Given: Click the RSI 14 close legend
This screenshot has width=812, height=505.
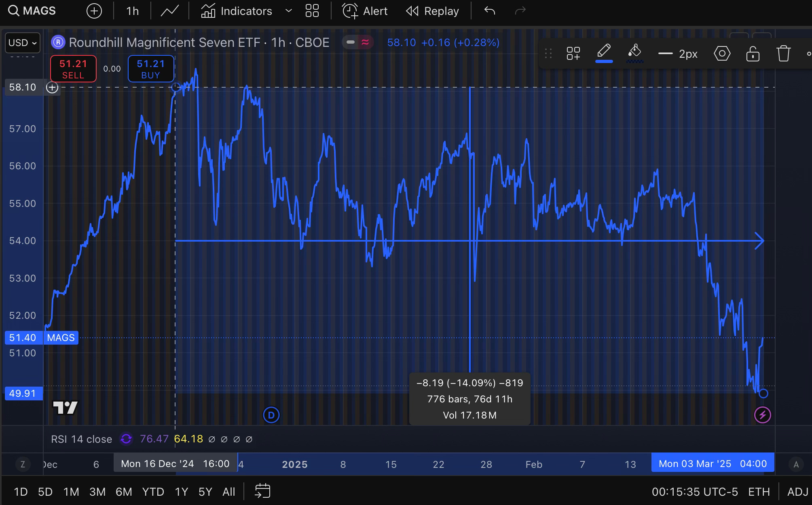Looking at the screenshot, I should [x=82, y=439].
